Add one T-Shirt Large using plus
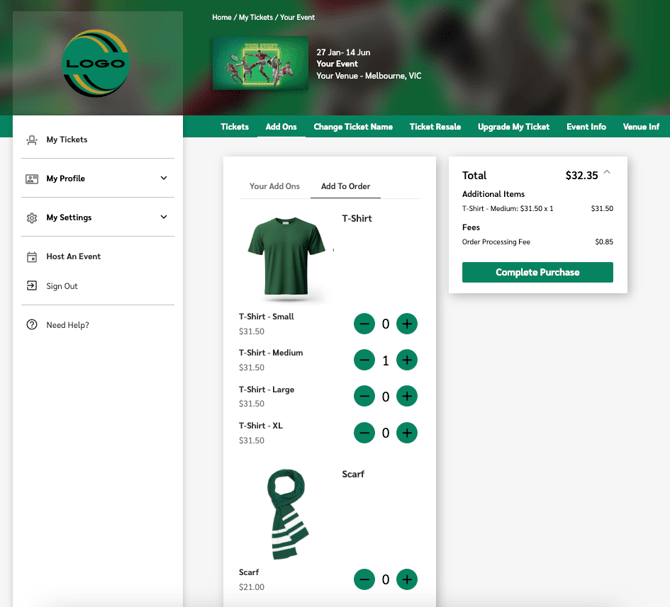Image resolution: width=670 pixels, height=607 pixels. coord(407,396)
